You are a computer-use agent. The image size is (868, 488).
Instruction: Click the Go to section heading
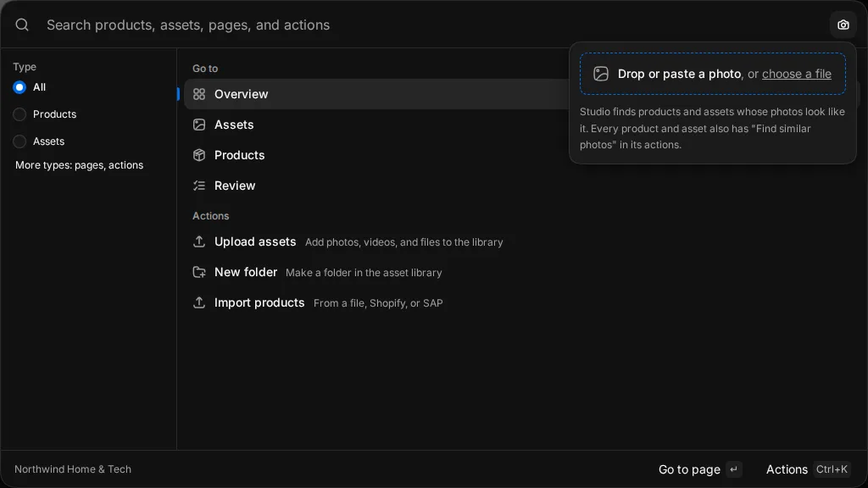pos(205,68)
